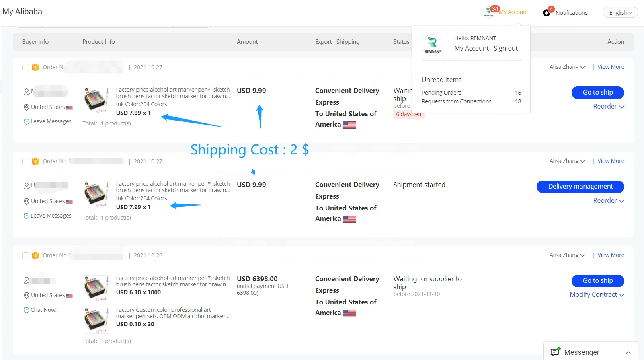
Task: Open View More for the first order
Action: point(611,67)
